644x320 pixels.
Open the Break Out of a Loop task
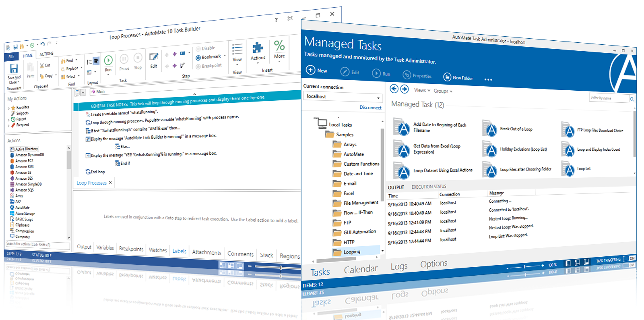490,129
